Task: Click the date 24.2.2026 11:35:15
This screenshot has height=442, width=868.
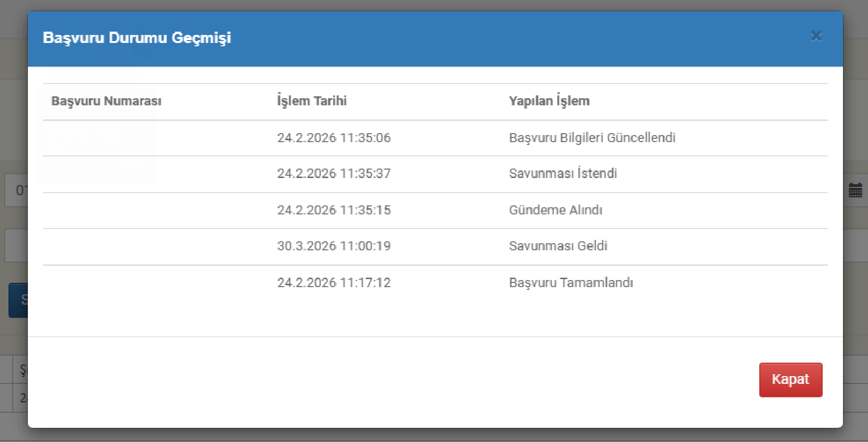Action: 334,210
